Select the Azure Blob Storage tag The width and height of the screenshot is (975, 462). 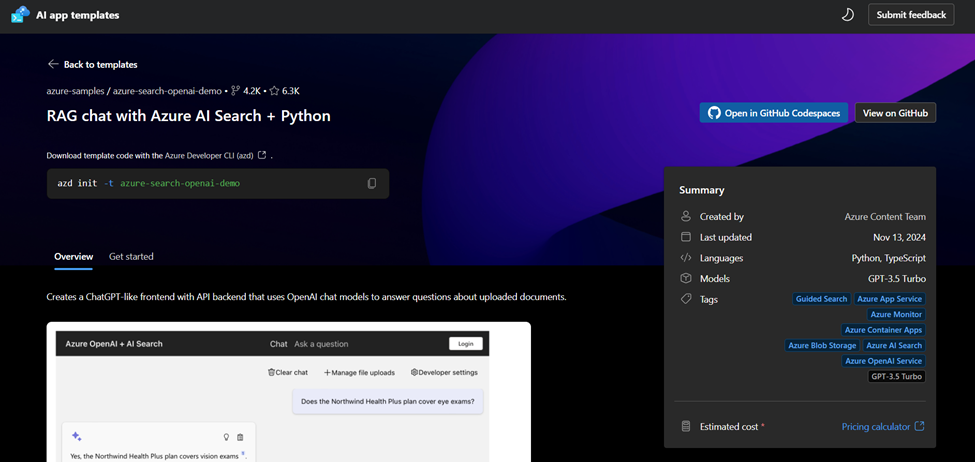tap(822, 346)
